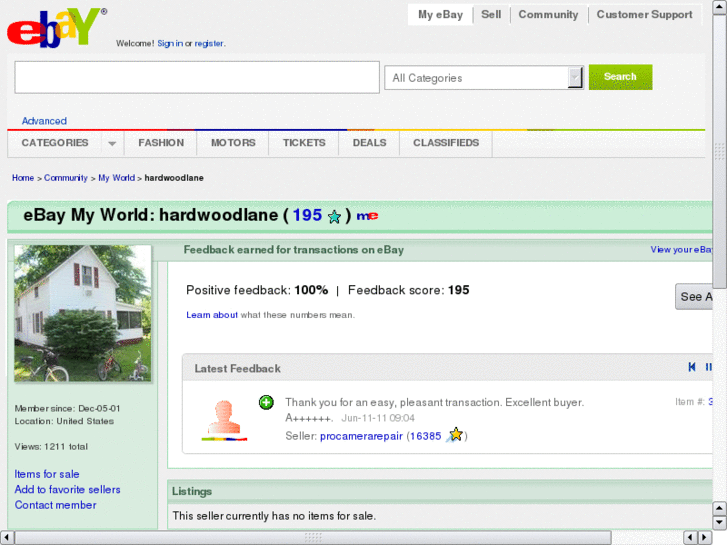
Task: Click the Sign in link
Action: click(169, 44)
